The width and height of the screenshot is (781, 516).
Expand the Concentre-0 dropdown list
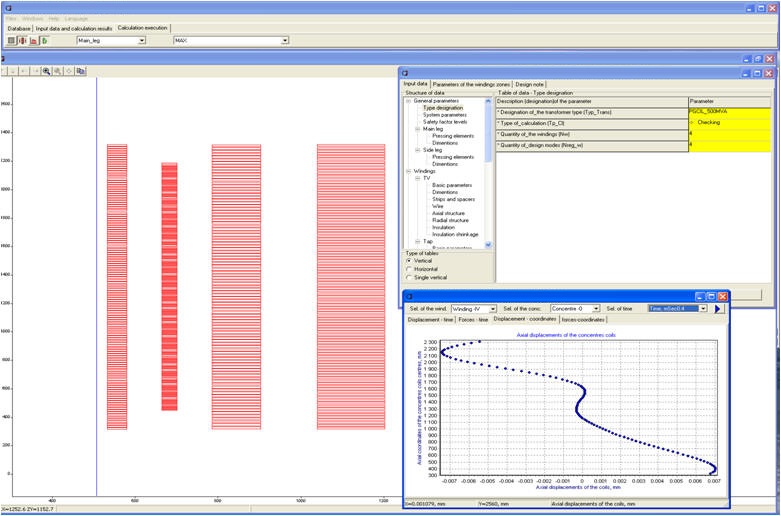click(596, 309)
